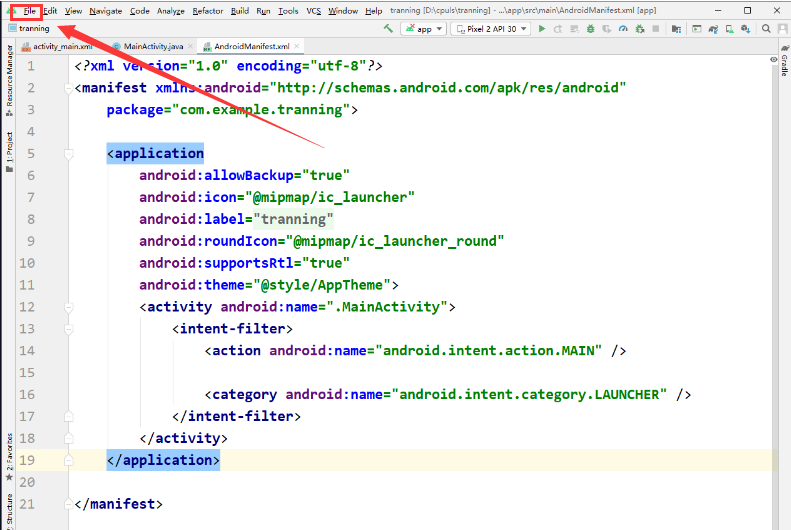Screen dimensions: 791x530
Task: Collapse the manifest tag fold on line 2
Action: tap(69, 88)
